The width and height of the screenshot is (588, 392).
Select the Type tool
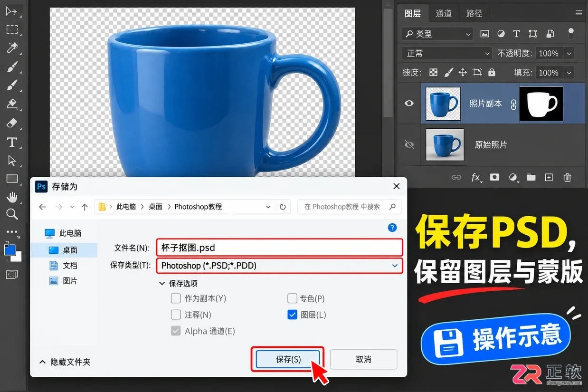coord(12,142)
